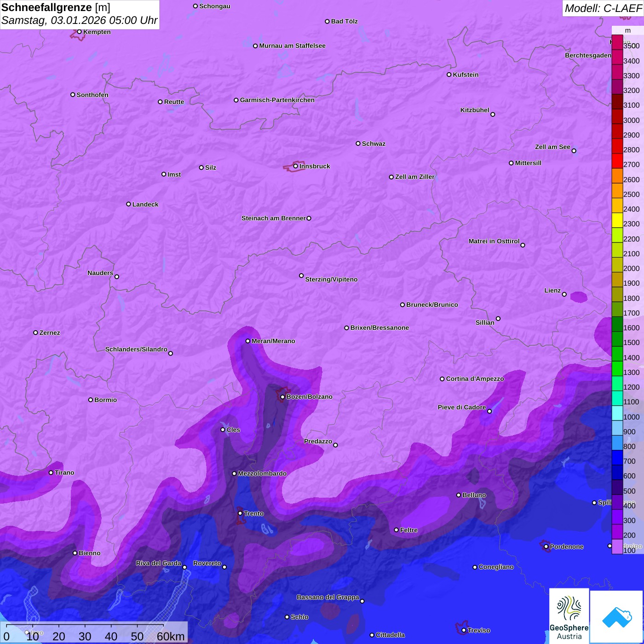The image size is (644, 644).
Task: Click the Schongau city marker dot
Action: coord(195,6)
